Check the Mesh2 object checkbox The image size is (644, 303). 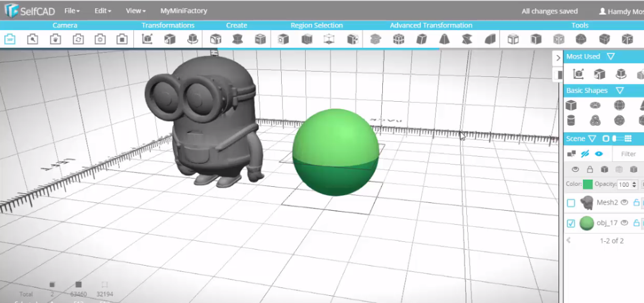(571, 203)
